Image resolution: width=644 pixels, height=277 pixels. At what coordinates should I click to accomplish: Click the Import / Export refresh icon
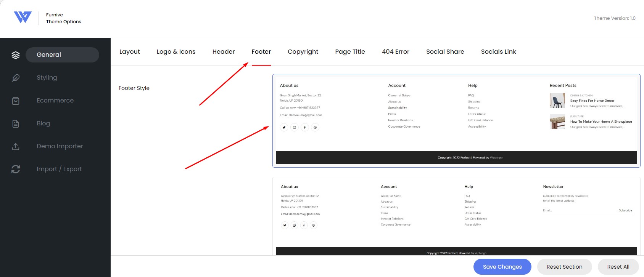pos(16,169)
